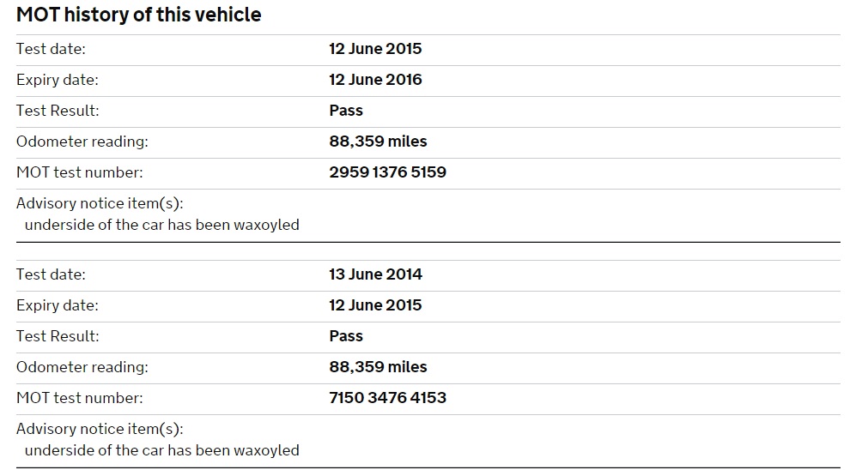The width and height of the screenshot is (868, 470).
Task: Click the second 'Odometer reading:' label
Action: (x=82, y=367)
